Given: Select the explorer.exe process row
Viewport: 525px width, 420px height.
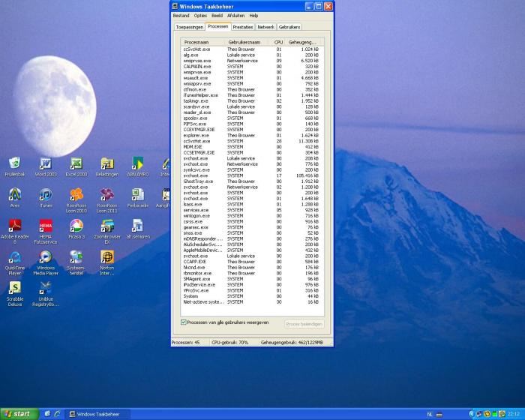Looking at the screenshot, I should coord(196,135).
